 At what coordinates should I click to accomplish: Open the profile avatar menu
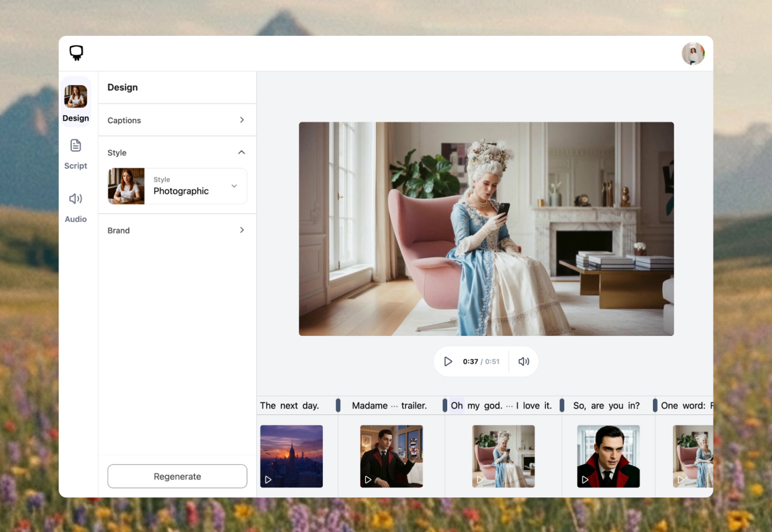point(693,53)
